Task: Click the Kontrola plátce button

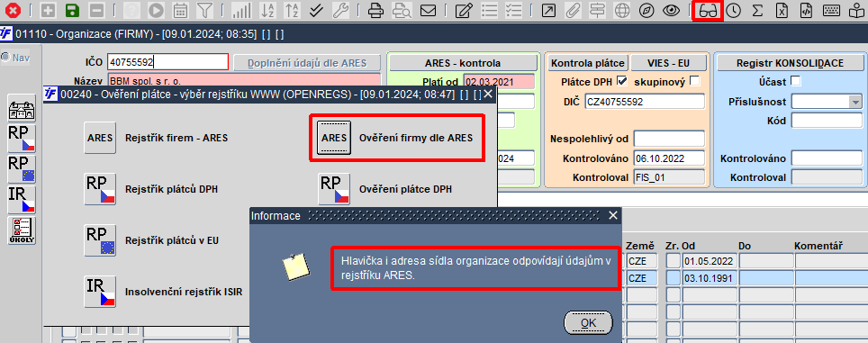Action: pos(588,62)
